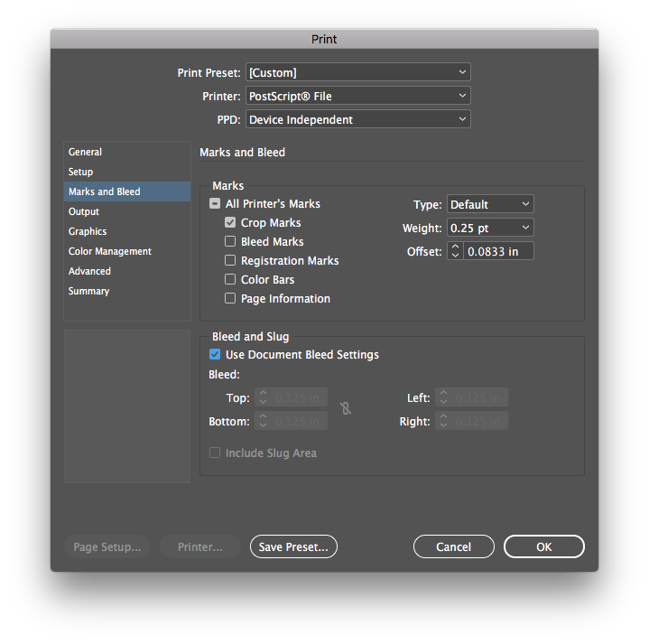Screen dimensions: 649x644
Task: Enable Bleed Marks checkbox
Action: click(x=230, y=241)
